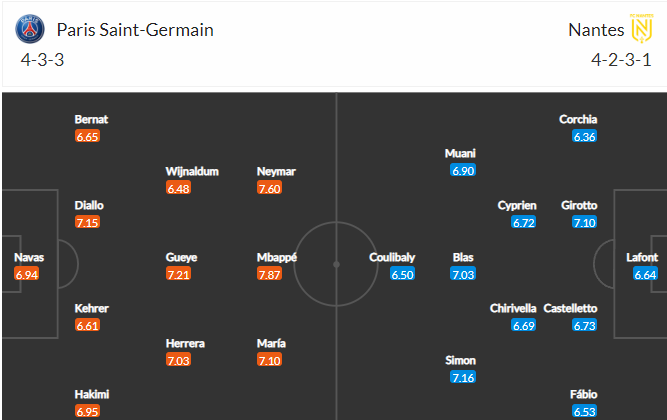667x420 pixels.
Task: Click Lafont's 6.64 rating badge
Action: pos(645,274)
